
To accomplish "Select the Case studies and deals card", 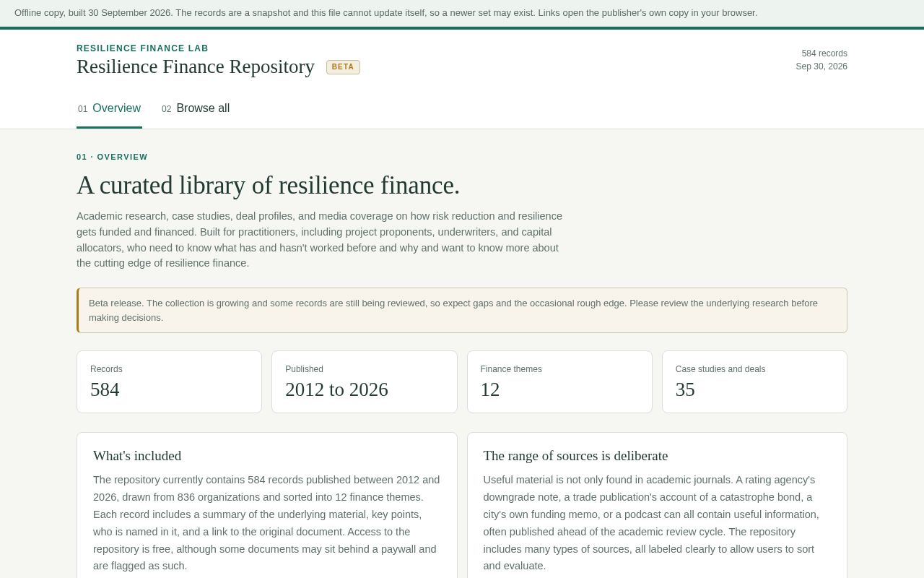I will tap(754, 382).
